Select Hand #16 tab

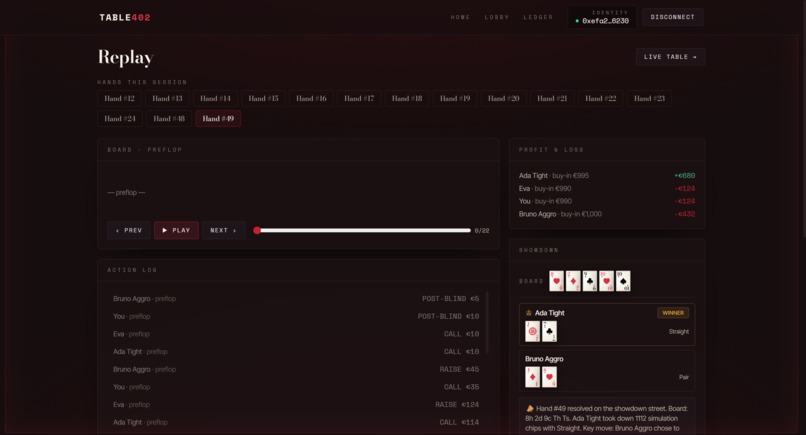311,98
